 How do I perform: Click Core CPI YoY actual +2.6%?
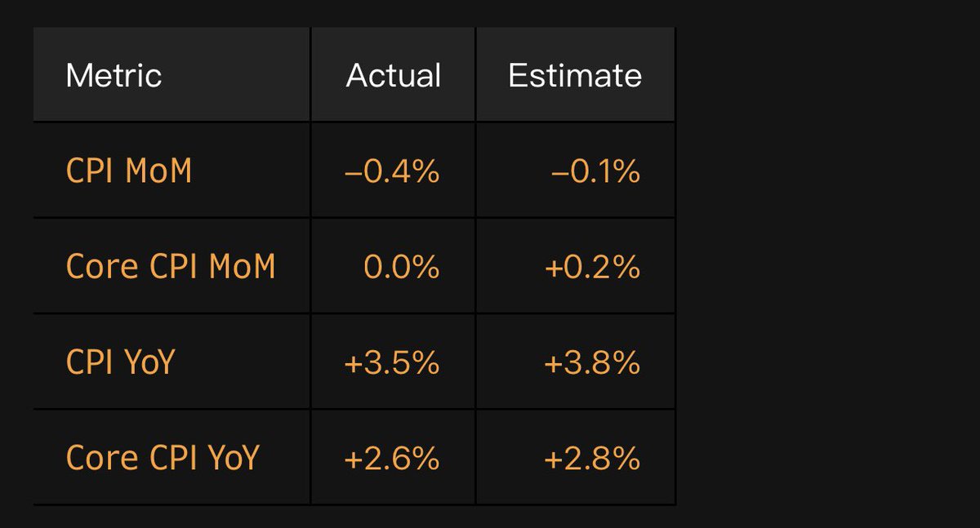click(x=392, y=458)
